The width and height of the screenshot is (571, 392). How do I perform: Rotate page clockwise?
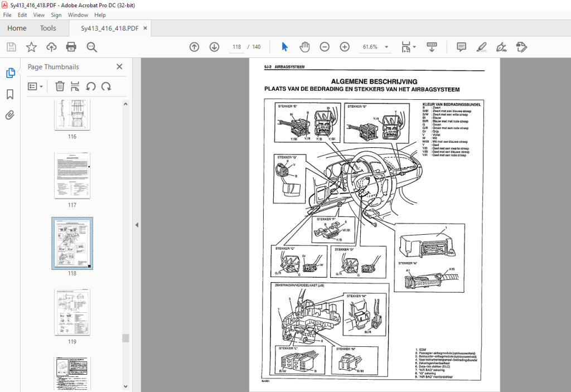click(106, 86)
